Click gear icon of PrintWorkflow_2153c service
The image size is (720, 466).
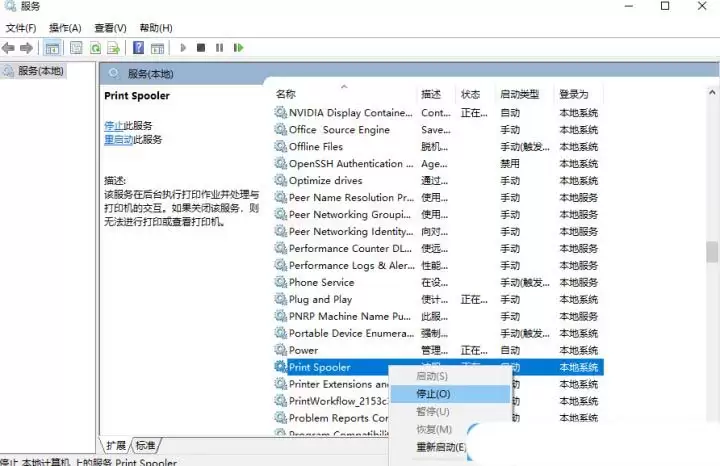click(281, 401)
